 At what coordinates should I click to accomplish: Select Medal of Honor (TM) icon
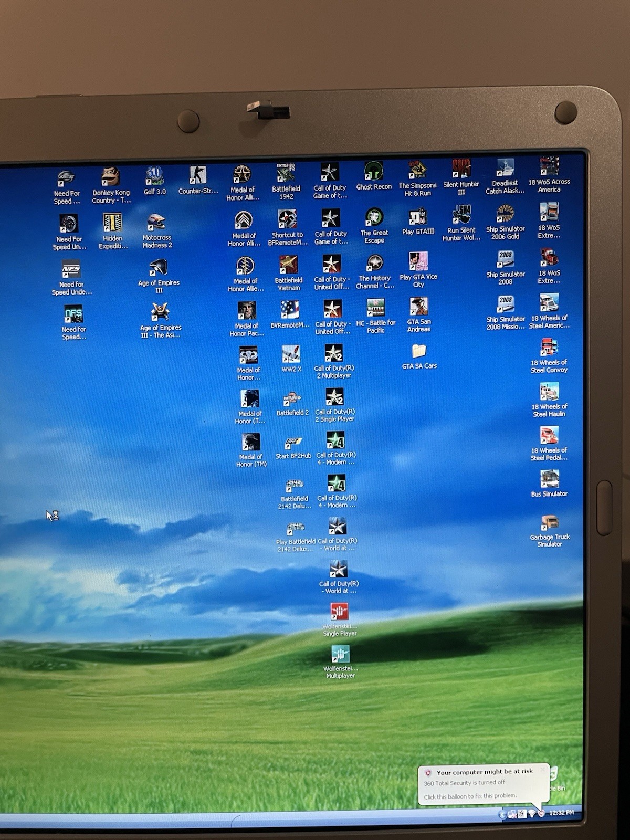point(251,450)
